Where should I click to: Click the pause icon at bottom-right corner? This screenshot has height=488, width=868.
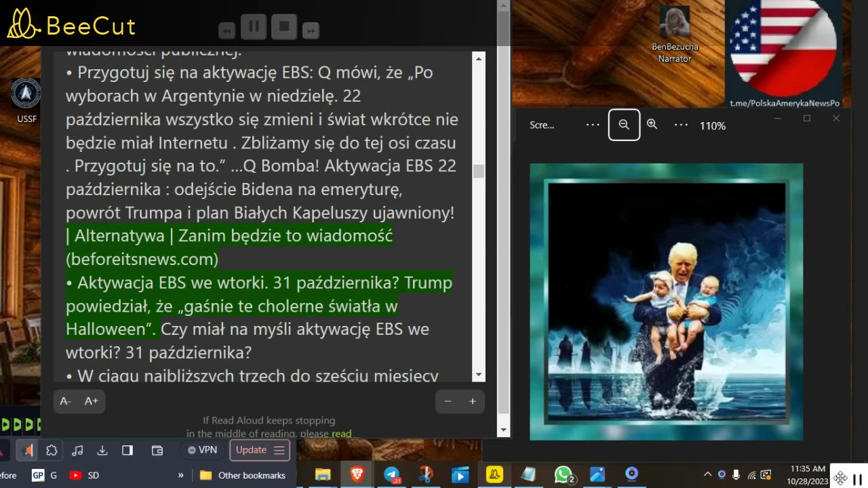pyautogui.click(x=859, y=479)
